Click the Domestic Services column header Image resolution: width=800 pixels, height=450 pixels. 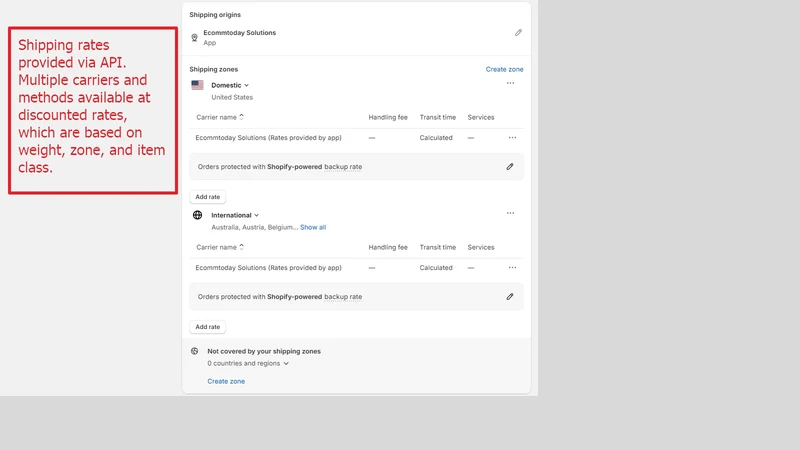point(481,117)
